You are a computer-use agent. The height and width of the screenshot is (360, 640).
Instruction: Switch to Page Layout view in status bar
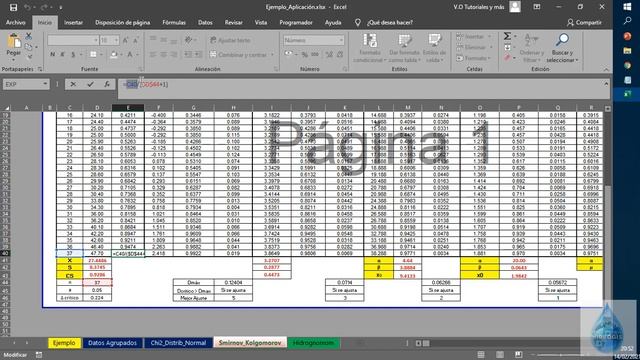point(500,355)
